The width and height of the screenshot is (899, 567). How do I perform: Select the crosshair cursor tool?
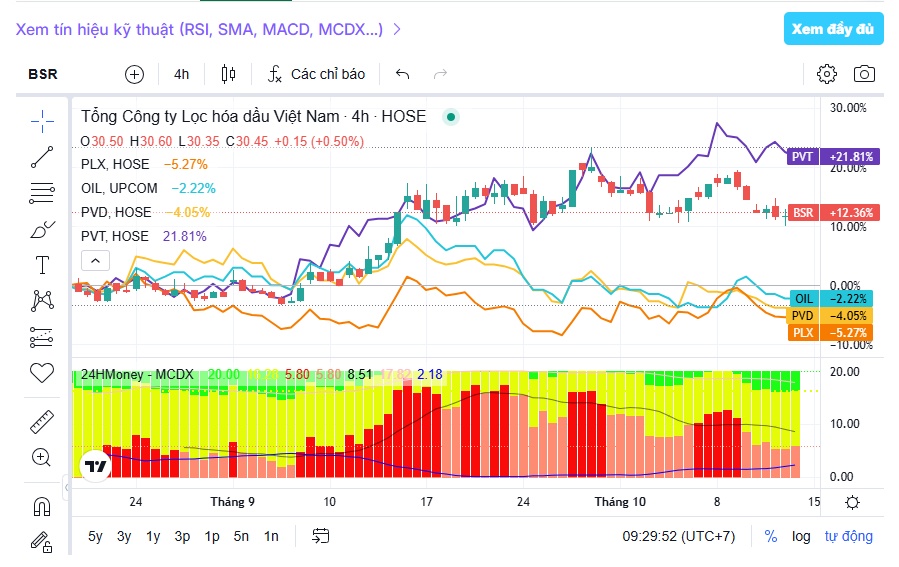pos(42,121)
